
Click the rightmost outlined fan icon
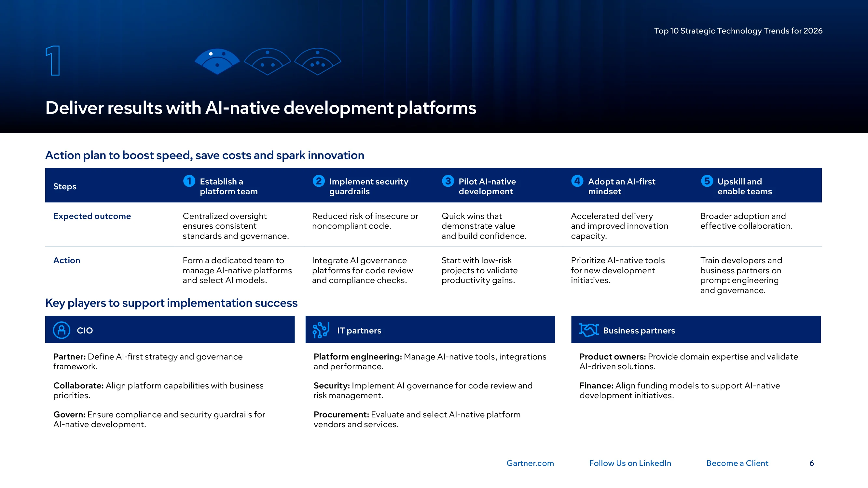click(x=317, y=61)
